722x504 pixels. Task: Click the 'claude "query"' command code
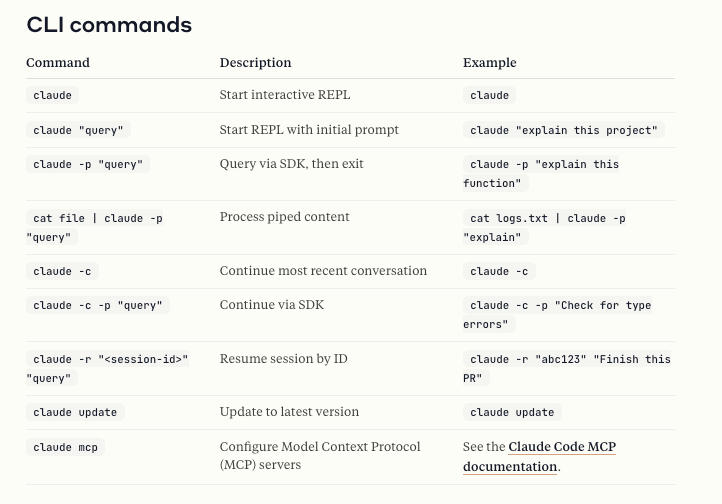(78, 130)
